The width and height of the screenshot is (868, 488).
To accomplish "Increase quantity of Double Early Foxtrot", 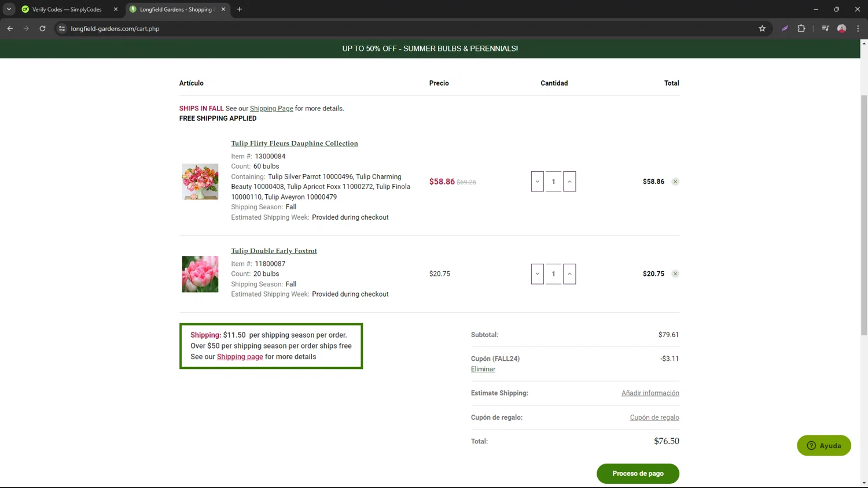I will click(x=569, y=274).
